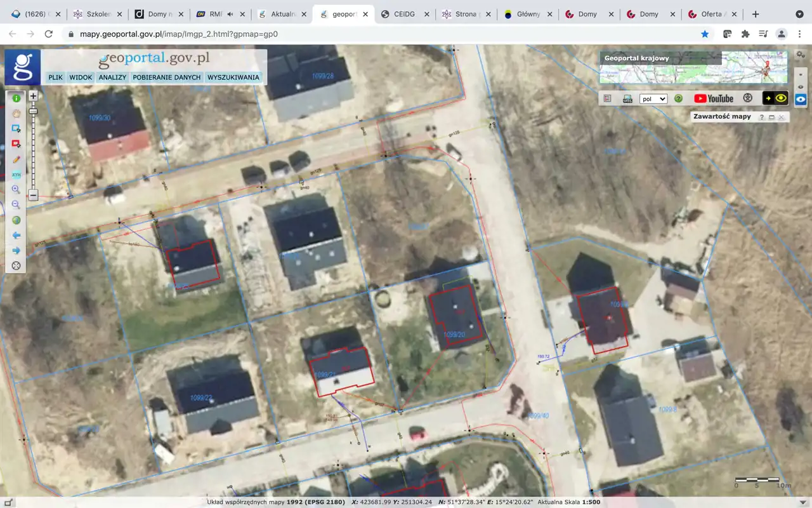Choose the pencil drawing tool
This screenshot has width=812, height=508.
[16, 159]
